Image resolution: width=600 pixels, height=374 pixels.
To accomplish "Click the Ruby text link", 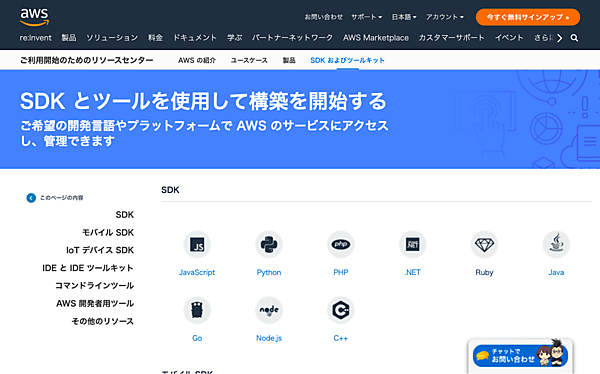I will click(484, 272).
